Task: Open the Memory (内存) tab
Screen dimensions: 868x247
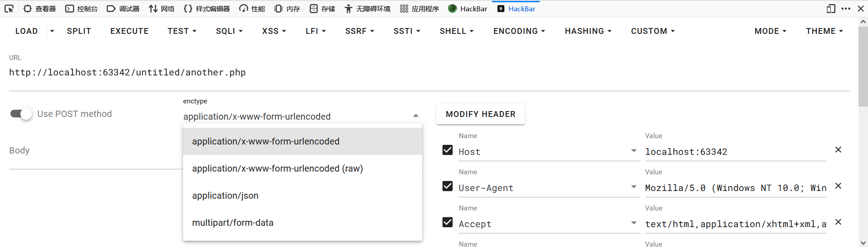Action: (x=287, y=9)
